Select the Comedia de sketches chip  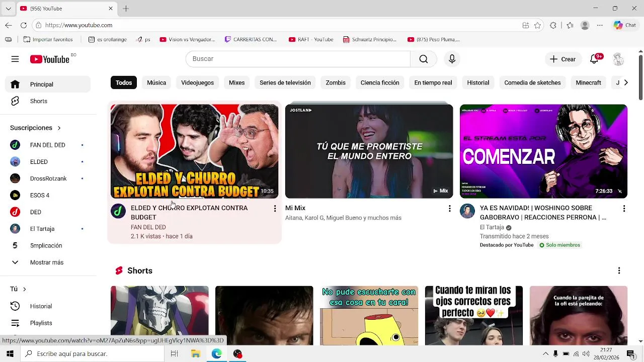tap(532, 82)
